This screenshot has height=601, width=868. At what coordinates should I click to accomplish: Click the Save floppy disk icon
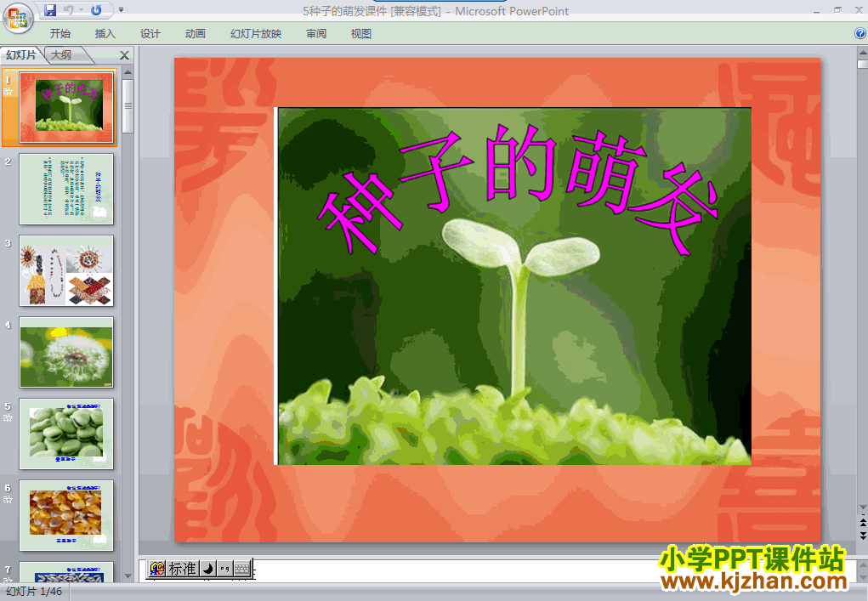[50, 10]
